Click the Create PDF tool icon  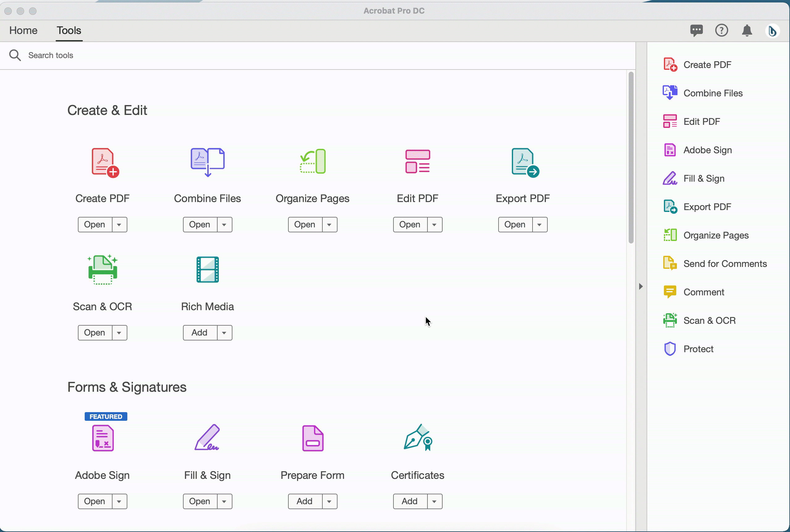104,163
